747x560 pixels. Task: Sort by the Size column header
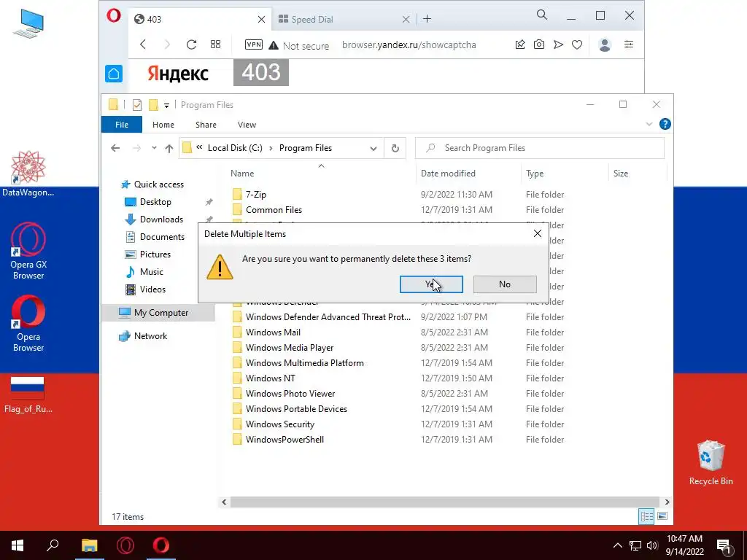(621, 174)
